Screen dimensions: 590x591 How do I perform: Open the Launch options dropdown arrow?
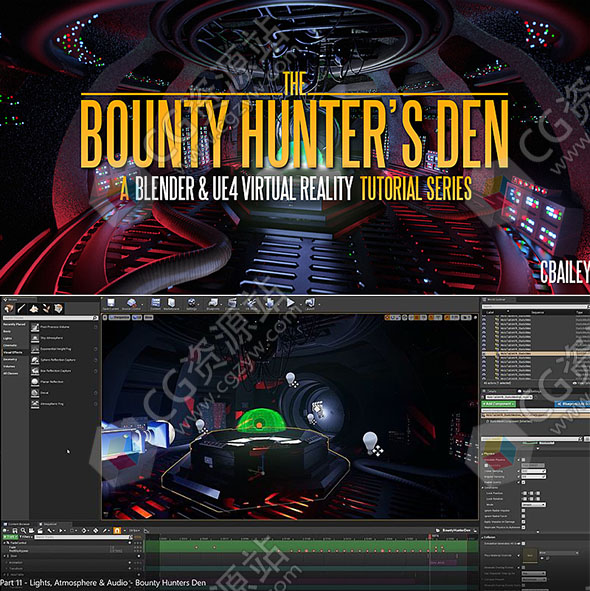(319, 304)
